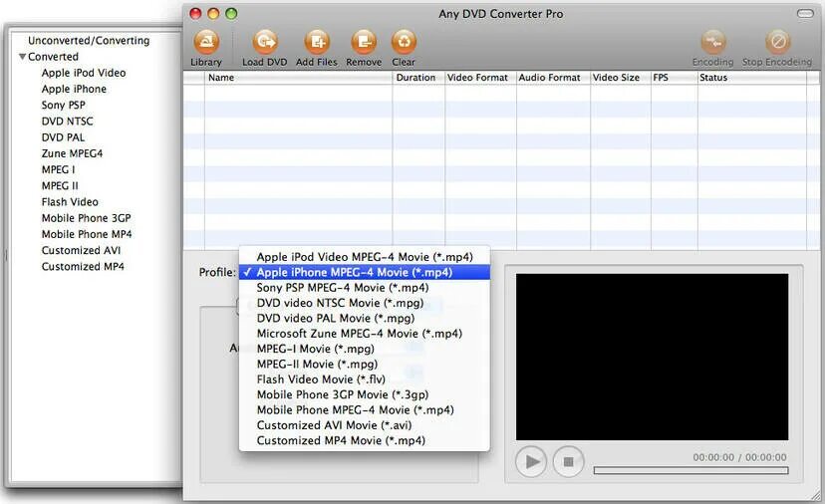Image resolution: width=825 pixels, height=504 pixels.
Task: Choose Customized MP4 Movie (*.mp4) profile
Action: pos(364,440)
